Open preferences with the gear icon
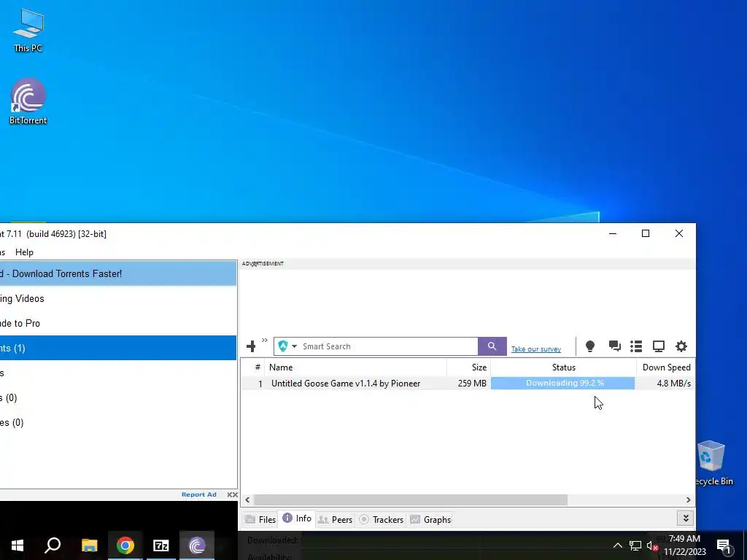The height and width of the screenshot is (560, 747). tap(681, 346)
